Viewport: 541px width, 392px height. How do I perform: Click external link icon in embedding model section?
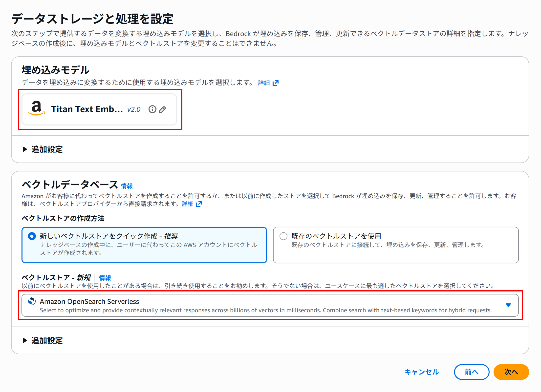[276, 83]
